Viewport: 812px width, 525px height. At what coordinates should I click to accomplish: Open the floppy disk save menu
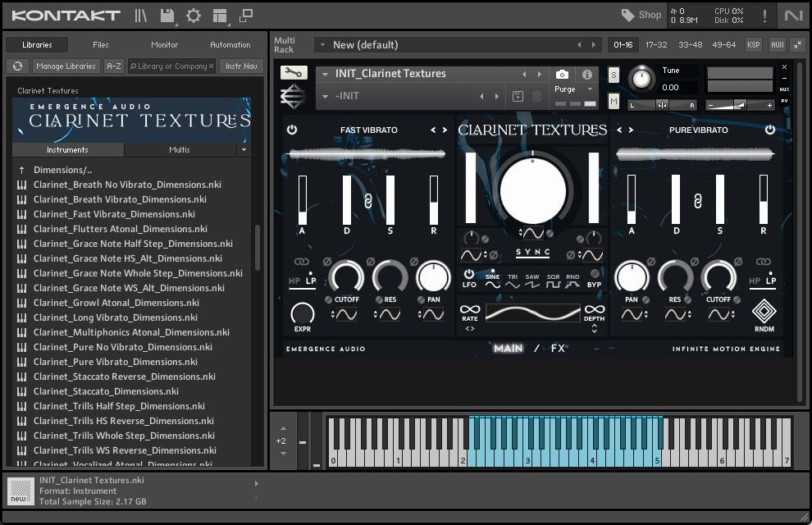coord(167,15)
